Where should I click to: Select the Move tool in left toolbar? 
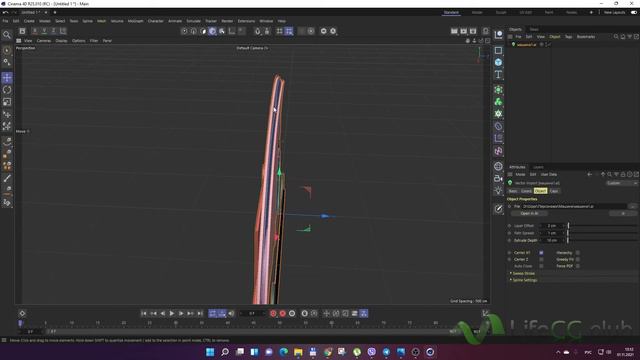[7, 78]
